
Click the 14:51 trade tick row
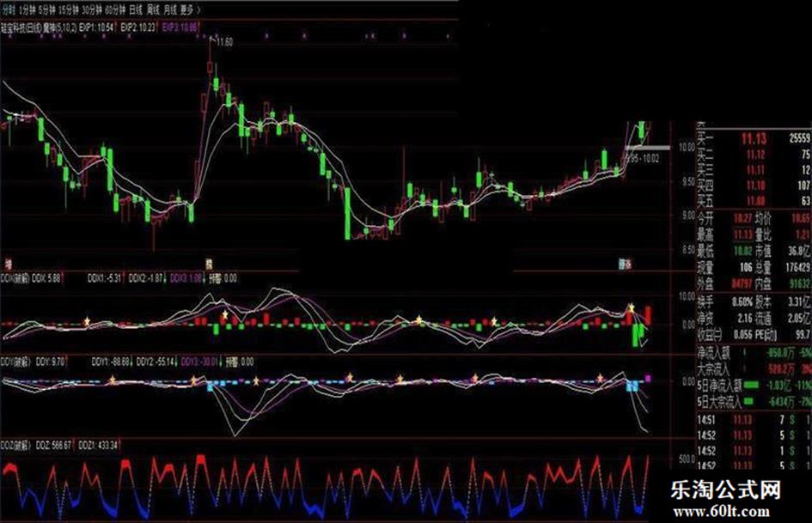click(x=754, y=420)
